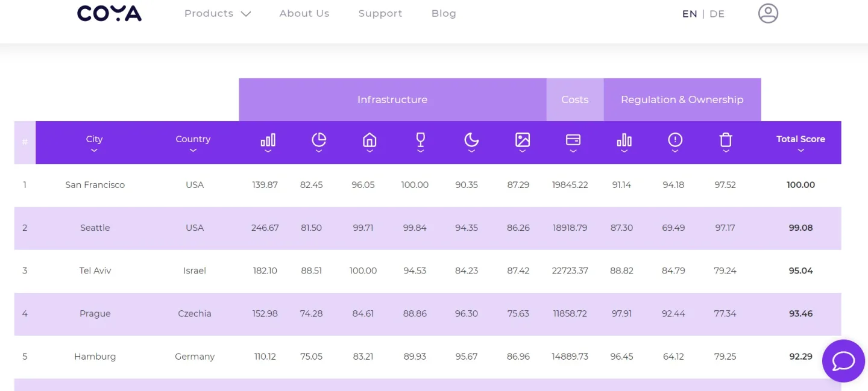The width and height of the screenshot is (868, 391).
Task: Click the 11858.72 cost value
Action: pyautogui.click(x=570, y=313)
